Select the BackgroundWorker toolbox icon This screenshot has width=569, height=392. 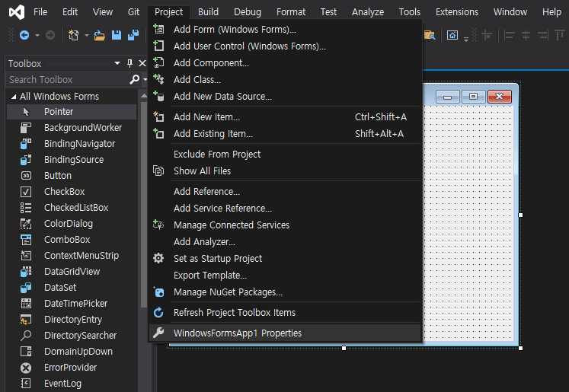[26, 128]
